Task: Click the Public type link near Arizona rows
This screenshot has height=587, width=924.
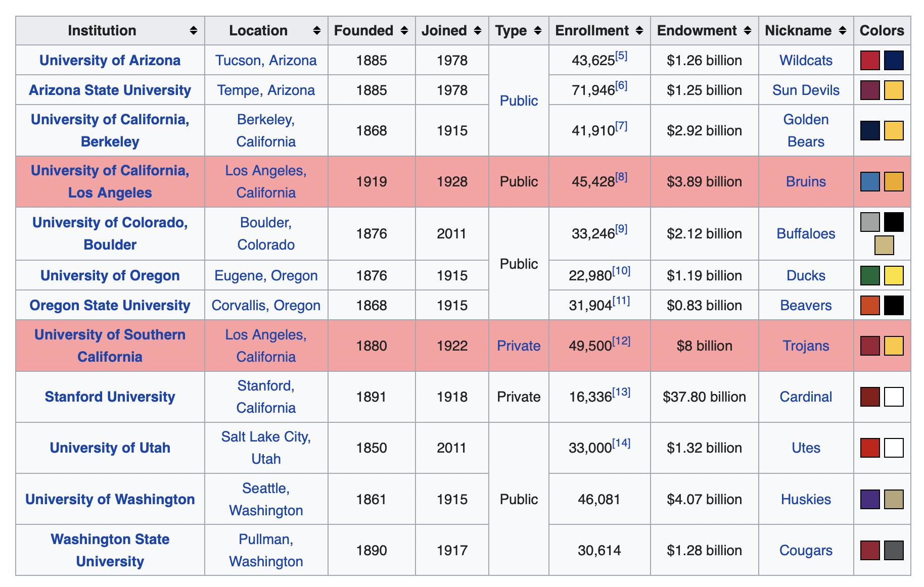Action: (519, 101)
